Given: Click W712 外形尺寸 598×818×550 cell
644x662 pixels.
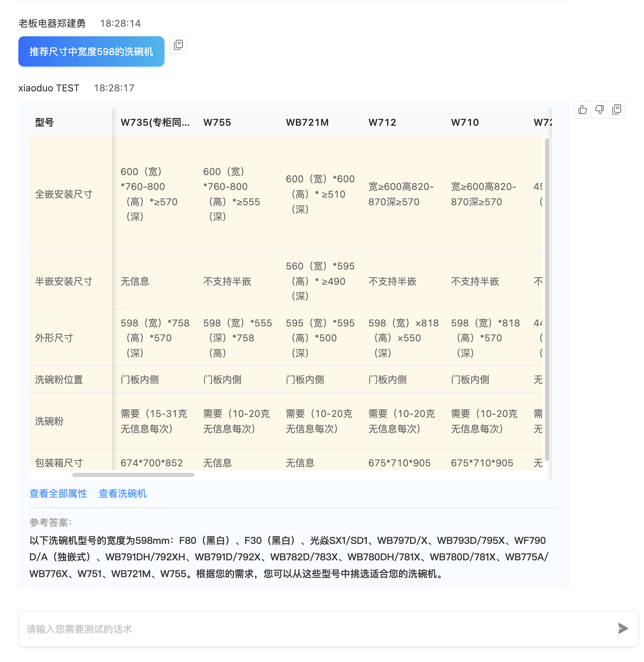Looking at the screenshot, I should pyautogui.click(x=403, y=338).
